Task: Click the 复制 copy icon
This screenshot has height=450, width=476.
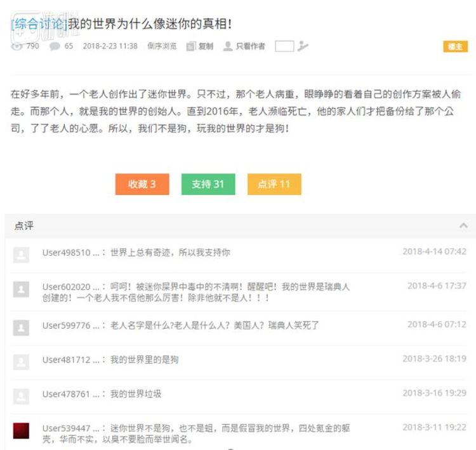Action: coord(191,46)
